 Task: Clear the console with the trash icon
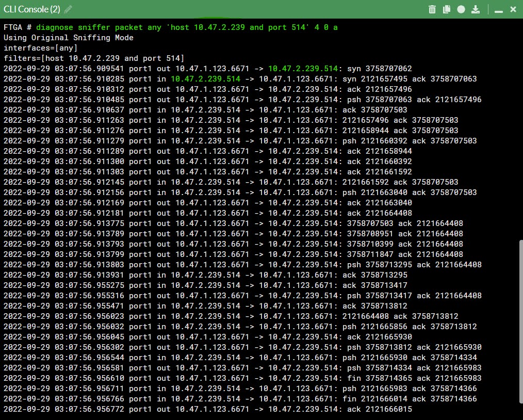coord(432,9)
